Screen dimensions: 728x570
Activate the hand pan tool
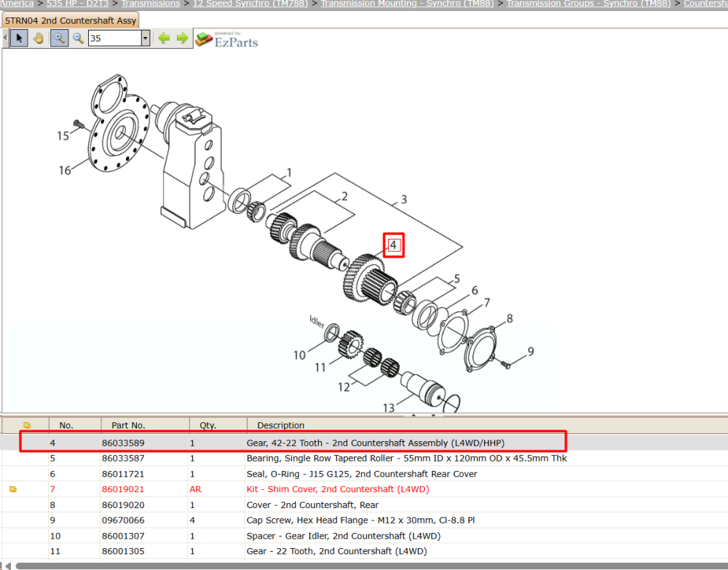point(39,38)
